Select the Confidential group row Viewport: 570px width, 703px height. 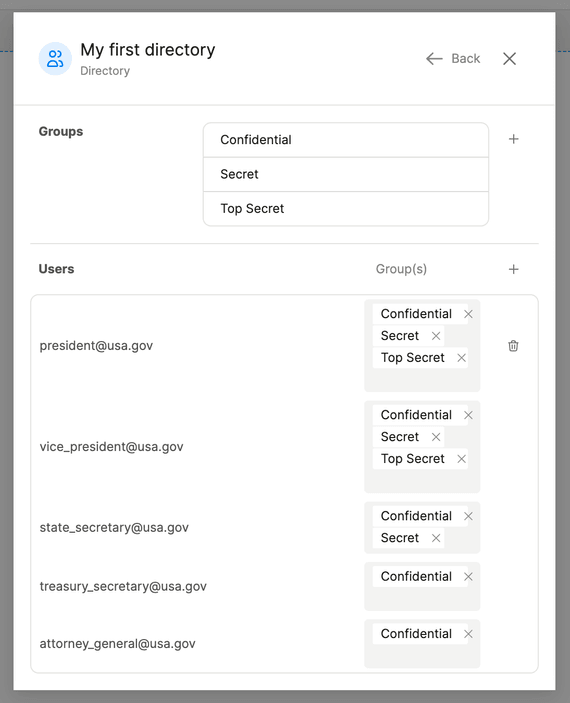[346, 140]
